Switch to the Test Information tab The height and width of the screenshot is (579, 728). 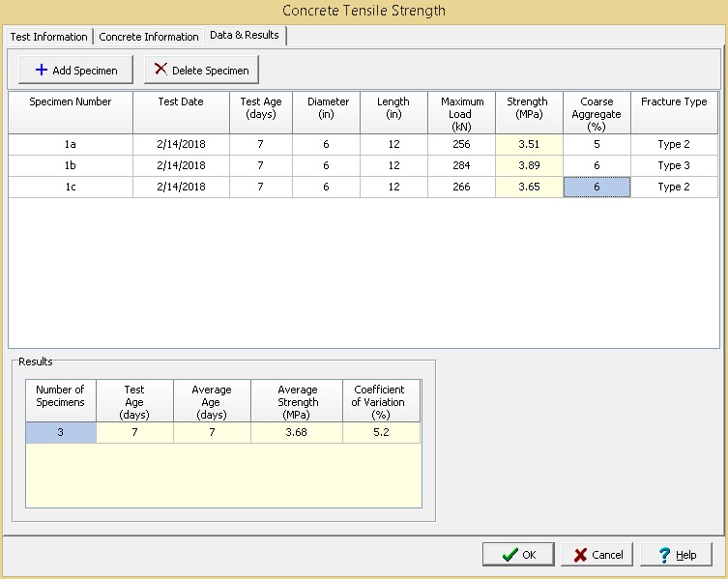point(48,37)
